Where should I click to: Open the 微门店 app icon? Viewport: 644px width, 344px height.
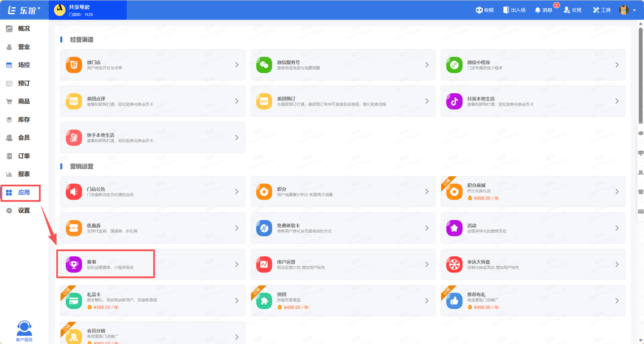click(74, 65)
